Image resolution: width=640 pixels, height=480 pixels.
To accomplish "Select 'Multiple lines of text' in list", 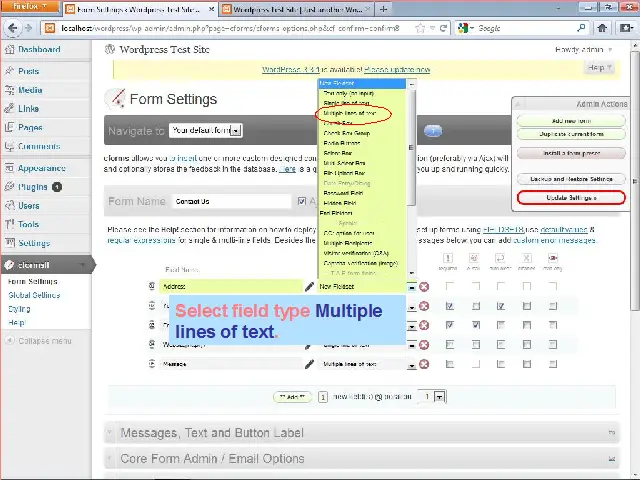I will [350, 114].
